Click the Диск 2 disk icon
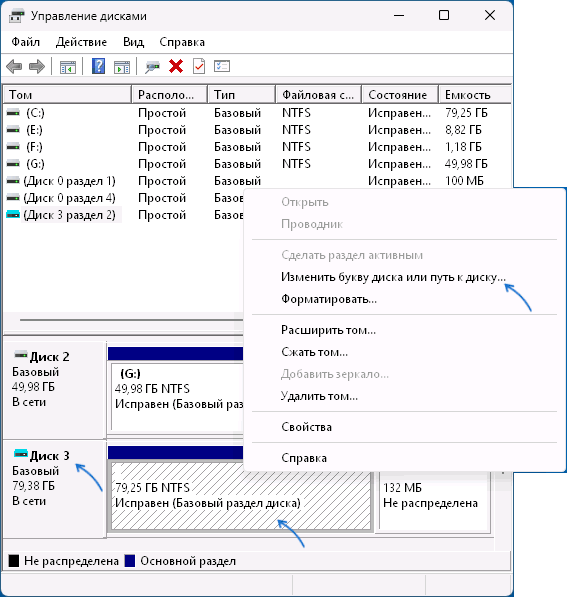Screen dimensions: 567x597 [21, 355]
